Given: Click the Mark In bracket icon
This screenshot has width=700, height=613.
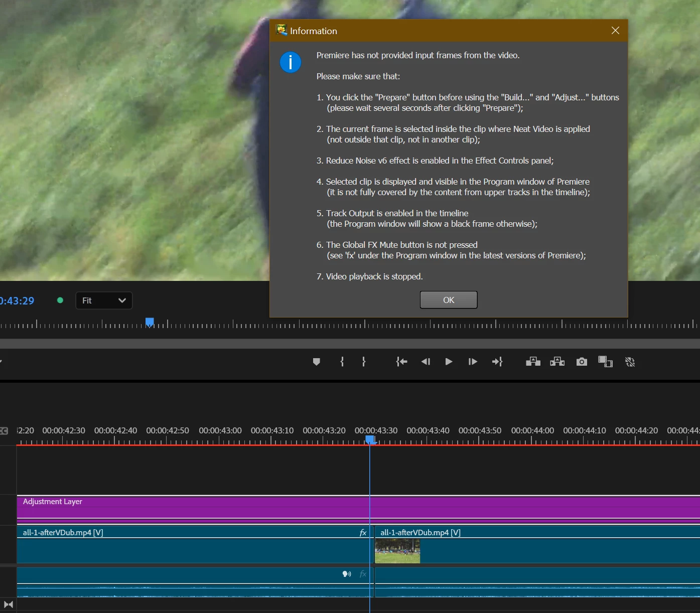Looking at the screenshot, I should (x=342, y=362).
